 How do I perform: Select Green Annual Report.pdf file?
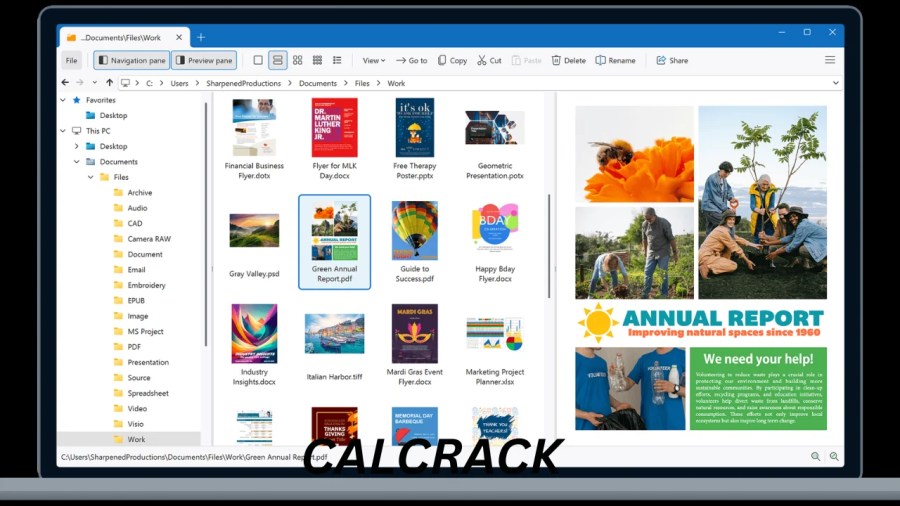335,242
